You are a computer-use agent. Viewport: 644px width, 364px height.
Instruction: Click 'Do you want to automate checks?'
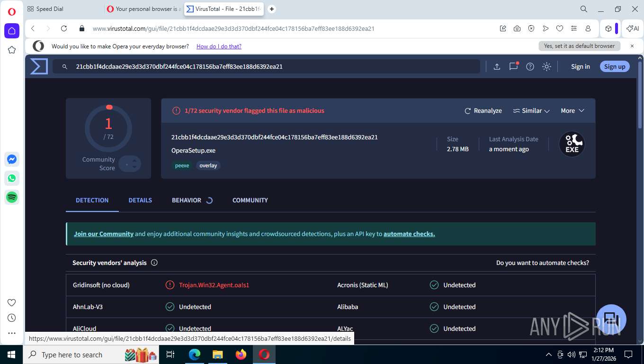(x=543, y=263)
